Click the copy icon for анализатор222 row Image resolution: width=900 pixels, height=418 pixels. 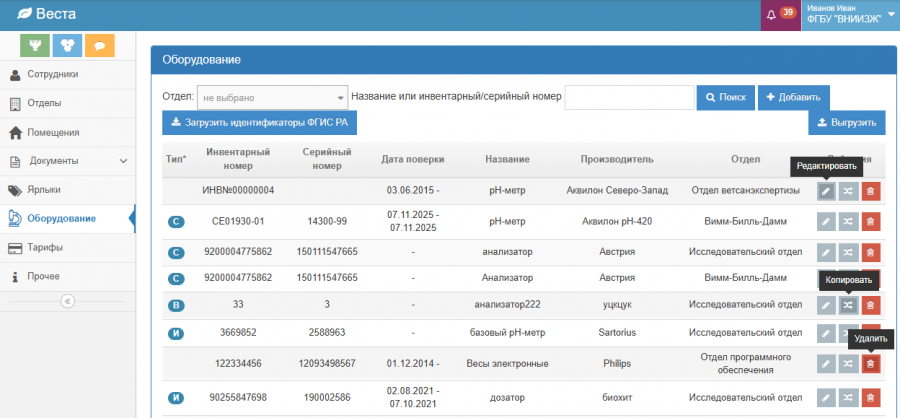pos(848,306)
